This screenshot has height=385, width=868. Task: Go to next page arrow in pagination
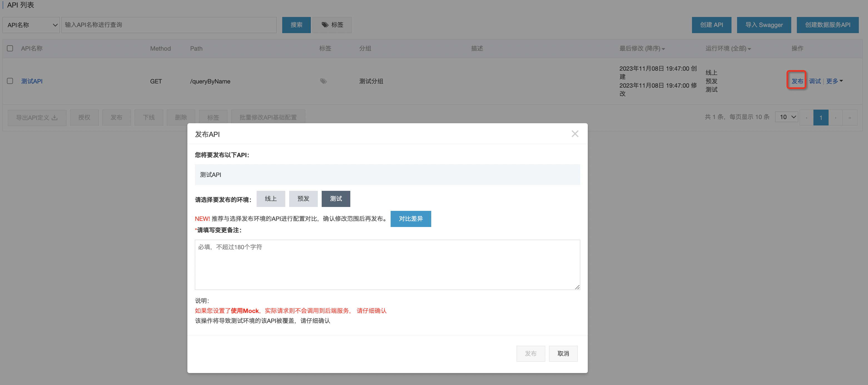(835, 117)
